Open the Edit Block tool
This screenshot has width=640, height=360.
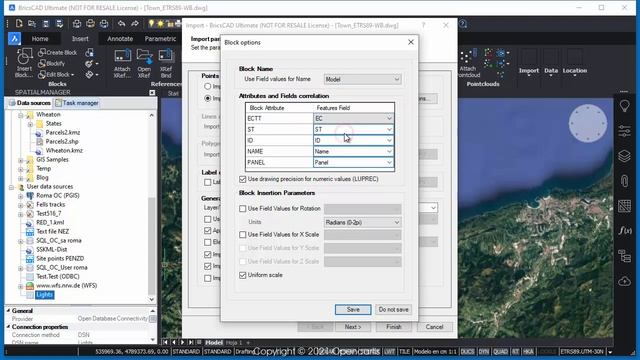[56, 74]
